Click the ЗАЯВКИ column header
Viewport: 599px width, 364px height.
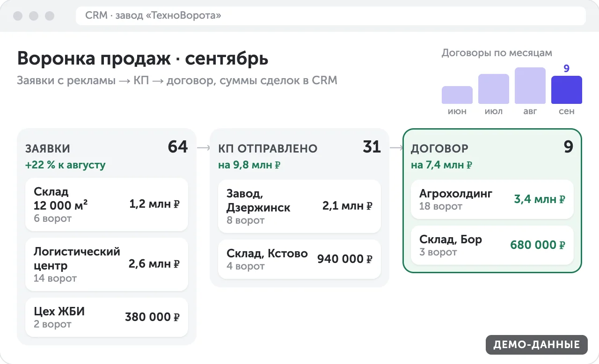[x=48, y=149]
